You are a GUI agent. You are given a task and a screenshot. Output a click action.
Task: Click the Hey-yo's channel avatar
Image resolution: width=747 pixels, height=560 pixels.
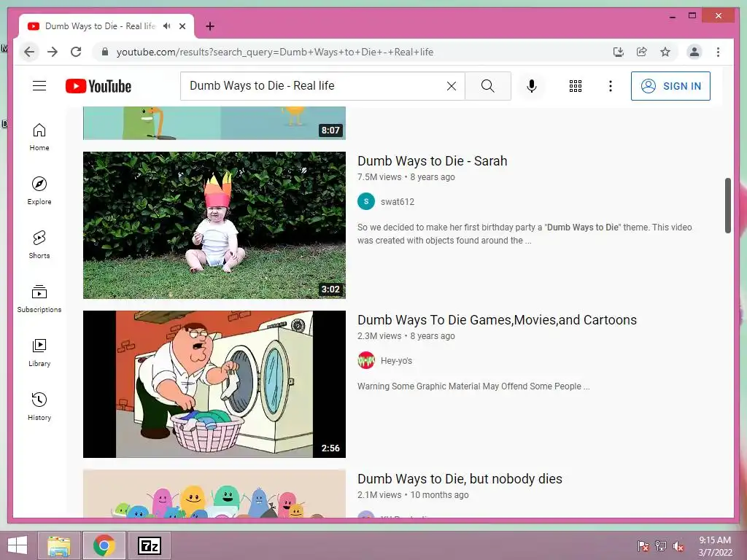pyautogui.click(x=366, y=360)
